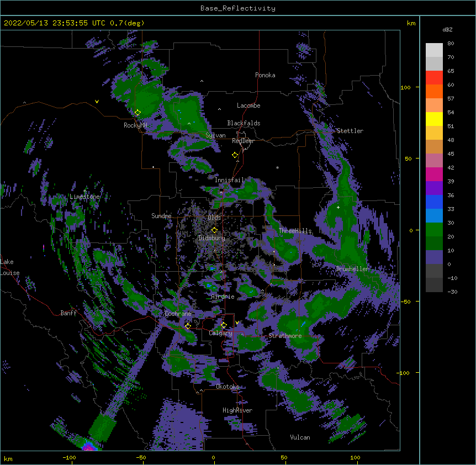Click the yellow diamond marker south of RedDeer
The width and height of the screenshot is (476, 465).
235,155
